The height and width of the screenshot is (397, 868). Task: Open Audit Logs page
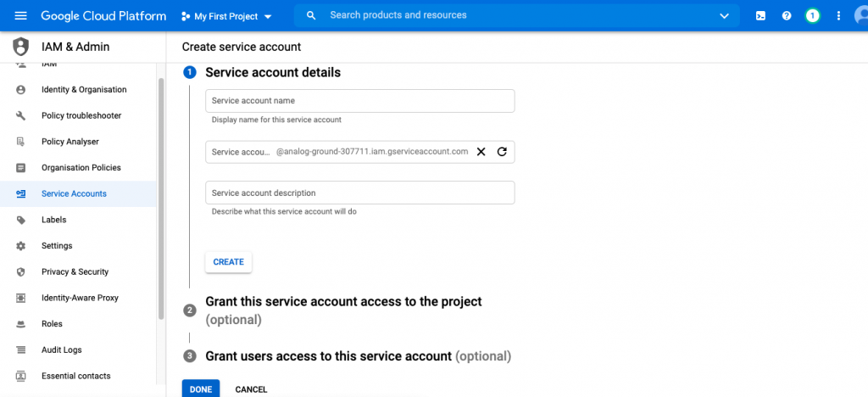click(x=78, y=350)
